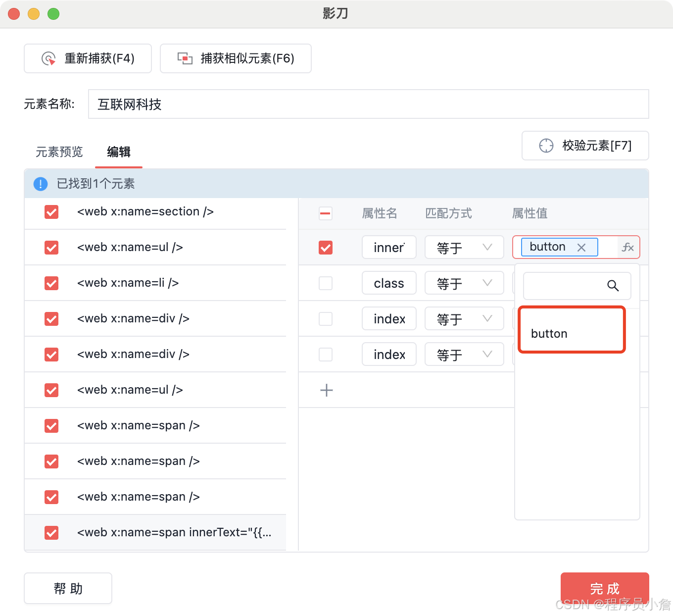The image size is (673, 616).
Task: Open the 等于 match dropdown in inner row
Action: click(x=464, y=247)
